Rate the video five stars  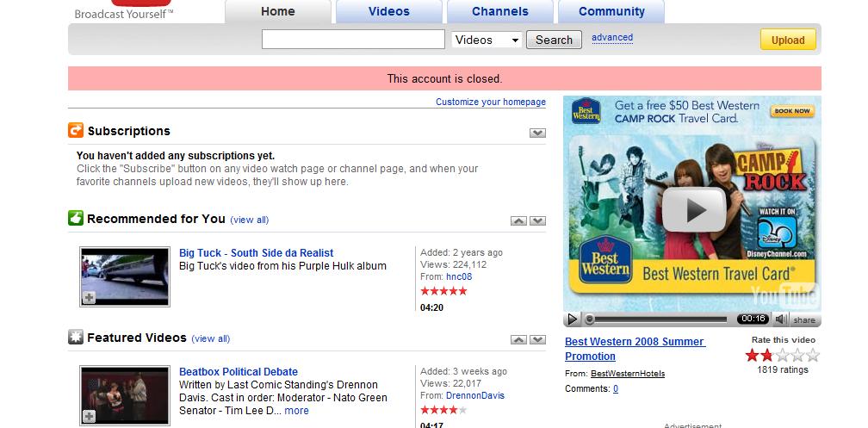click(813, 355)
